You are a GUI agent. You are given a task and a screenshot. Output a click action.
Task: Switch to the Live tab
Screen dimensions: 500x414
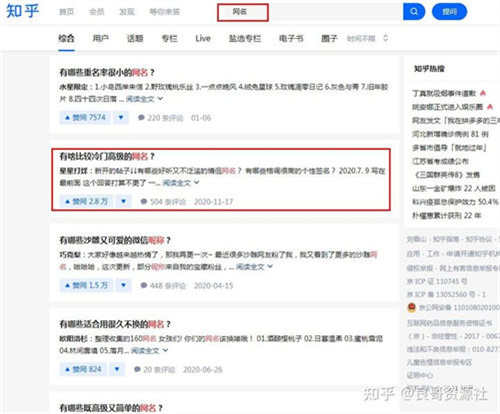click(203, 38)
